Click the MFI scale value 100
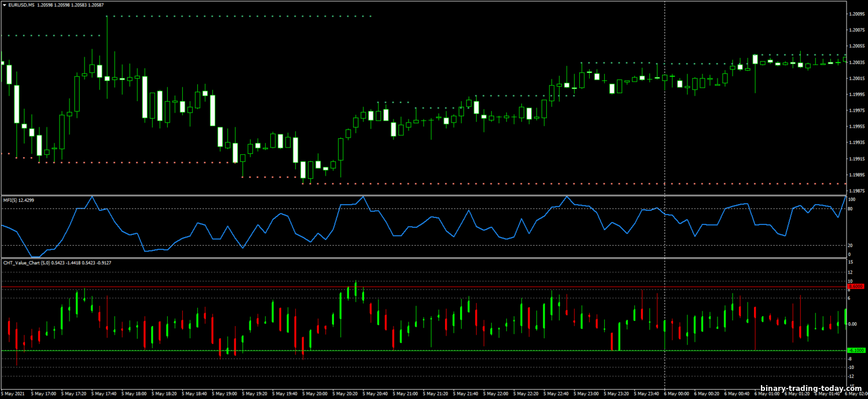868x399 pixels. tap(852, 199)
